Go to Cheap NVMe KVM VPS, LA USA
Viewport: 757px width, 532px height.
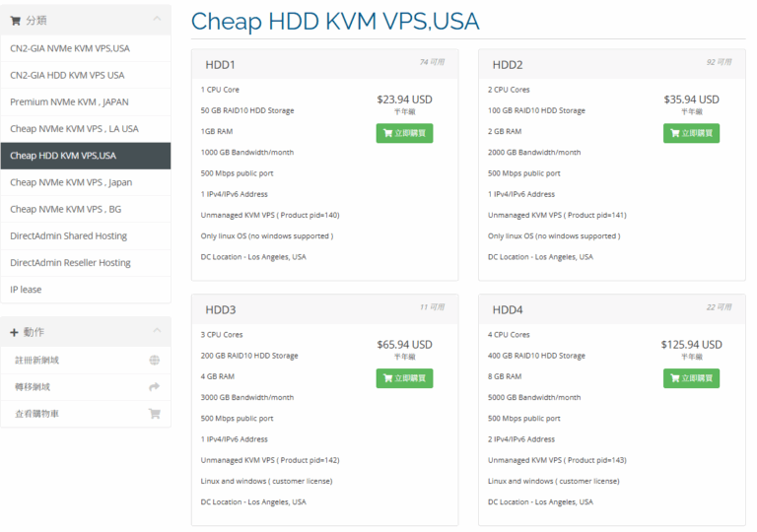pos(86,129)
